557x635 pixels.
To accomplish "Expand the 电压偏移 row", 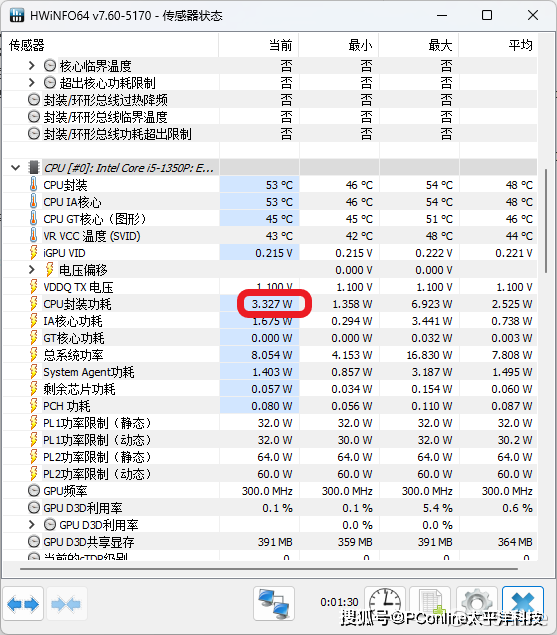I will coord(32,270).
